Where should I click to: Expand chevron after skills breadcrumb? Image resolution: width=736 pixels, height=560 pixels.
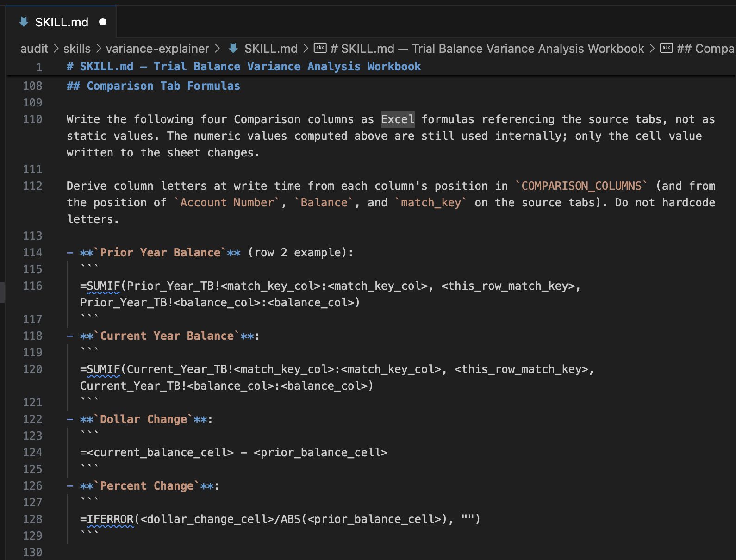98,49
